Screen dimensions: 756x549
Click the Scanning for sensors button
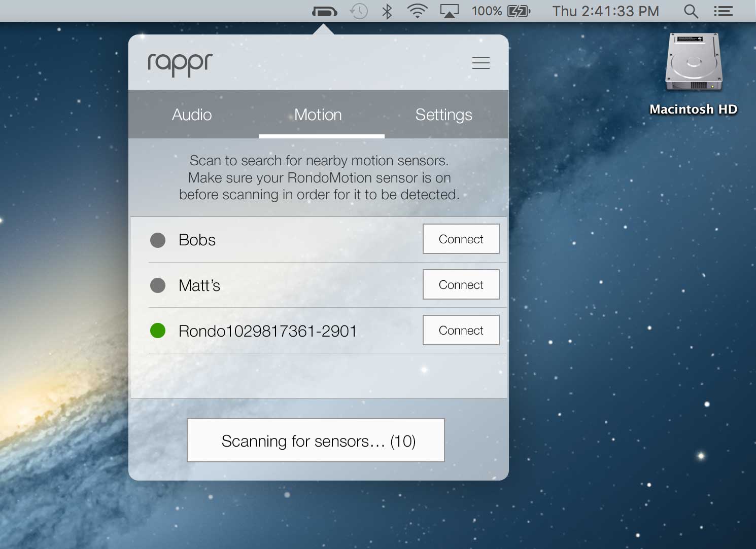tap(316, 441)
